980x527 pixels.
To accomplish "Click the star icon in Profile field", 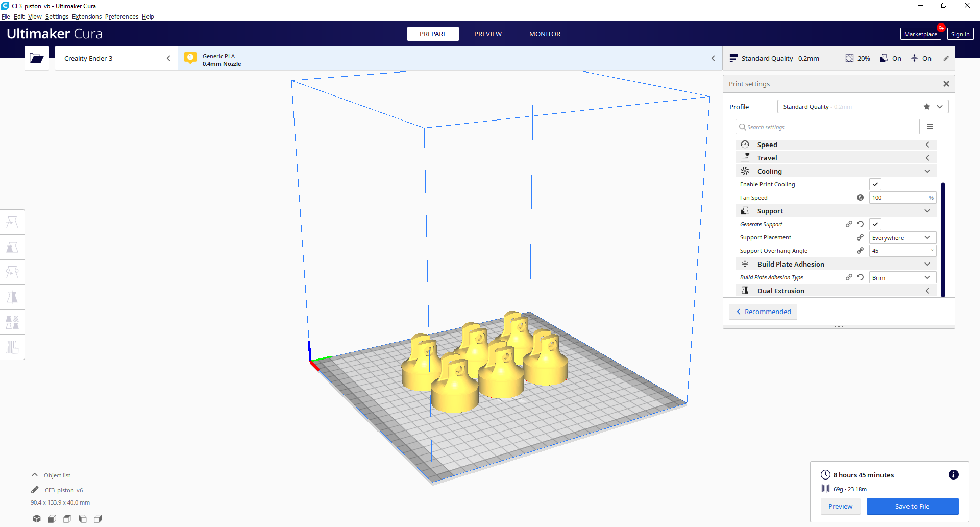I will click(x=927, y=107).
